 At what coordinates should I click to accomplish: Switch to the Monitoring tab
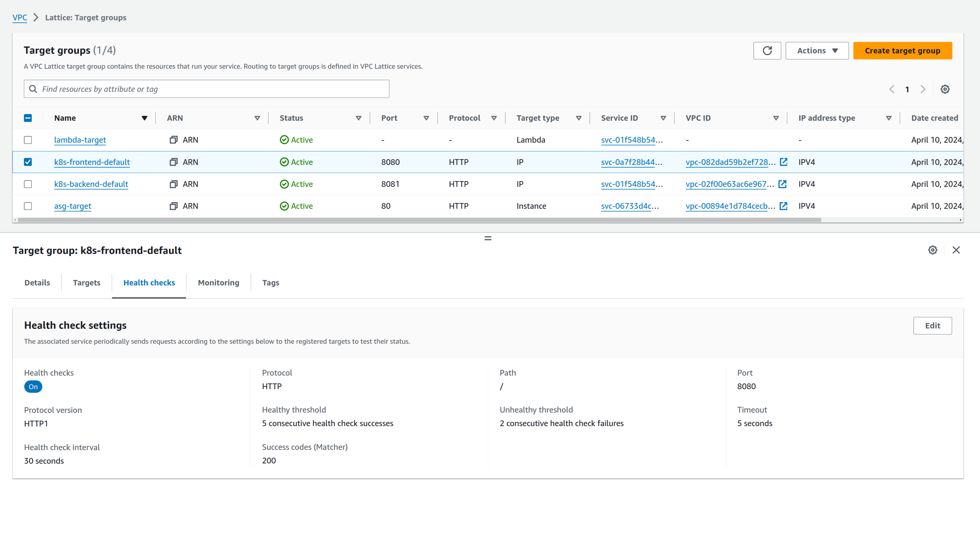218,283
